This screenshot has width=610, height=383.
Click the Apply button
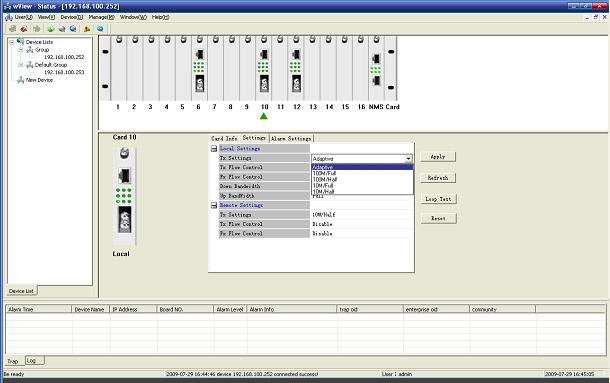[438, 157]
